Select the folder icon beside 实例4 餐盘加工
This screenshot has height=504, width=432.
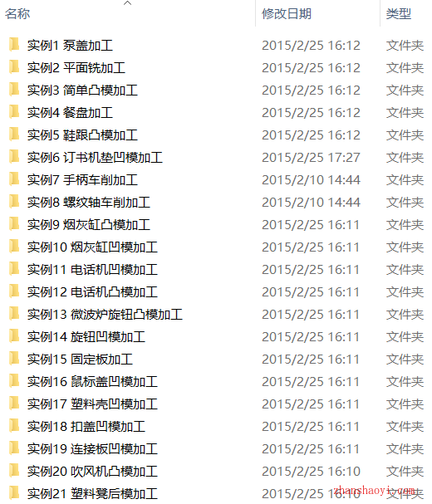pyautogui.click(x=14, y=112)
